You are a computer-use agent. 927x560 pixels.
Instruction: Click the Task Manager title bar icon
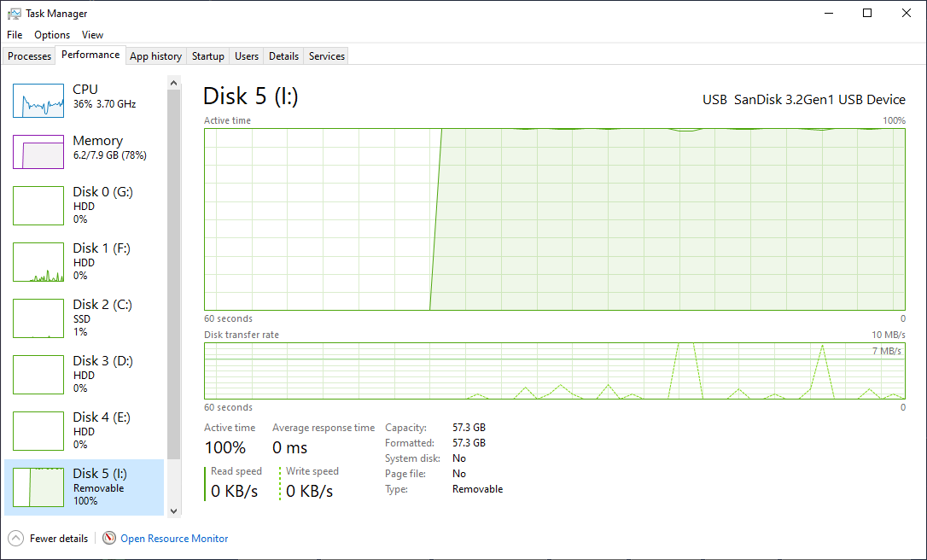tap(15, 13)
